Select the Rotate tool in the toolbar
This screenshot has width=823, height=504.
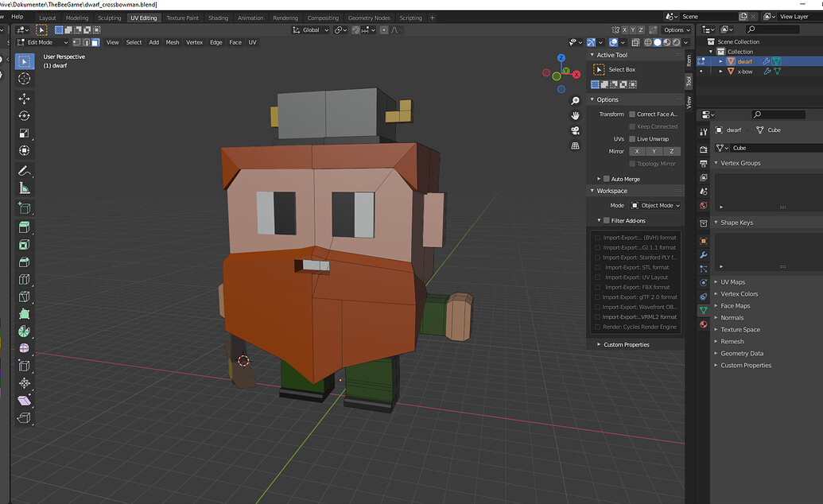[x=24, y=116]
